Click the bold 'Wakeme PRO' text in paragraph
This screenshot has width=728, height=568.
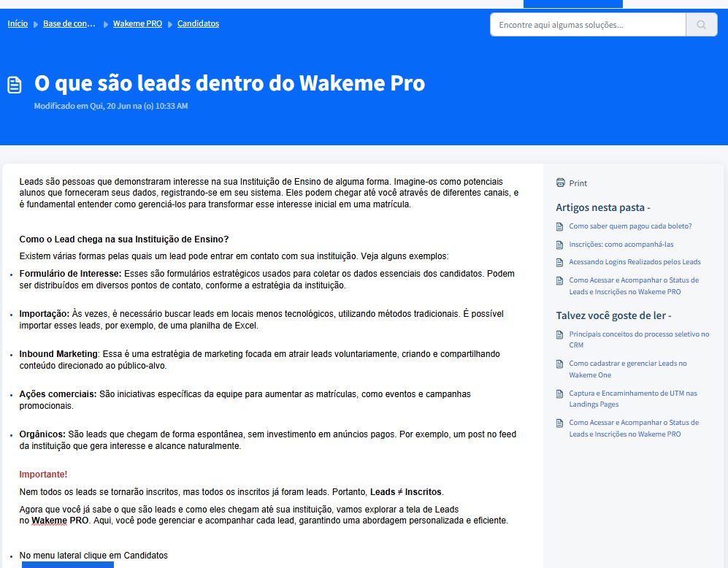point(60,521)
